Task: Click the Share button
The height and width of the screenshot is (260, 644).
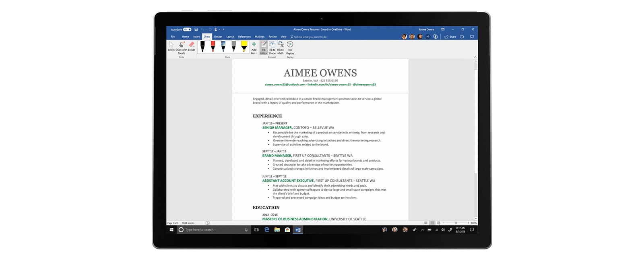Action: tap(450, 37)
